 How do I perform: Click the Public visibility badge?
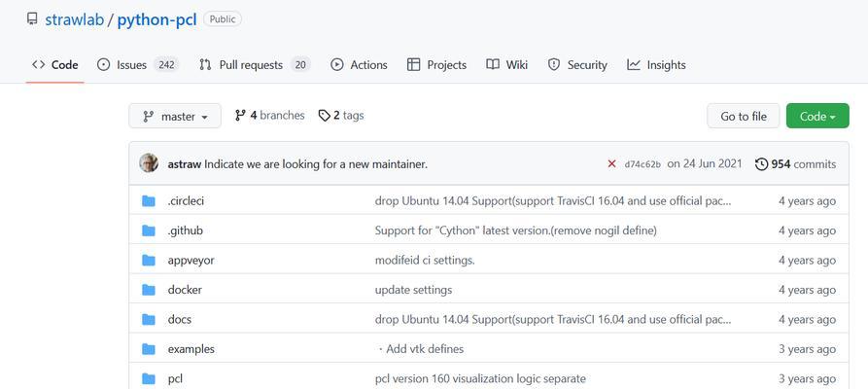click(x=223, y=19)
